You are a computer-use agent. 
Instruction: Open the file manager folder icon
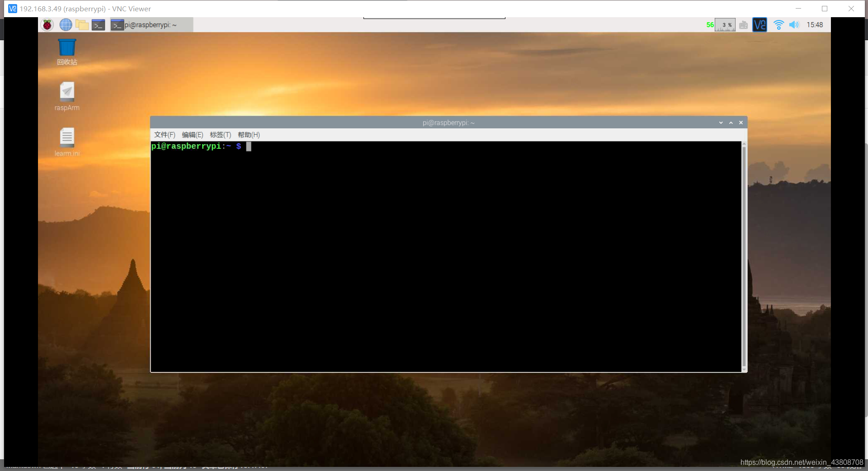(82, 25)
